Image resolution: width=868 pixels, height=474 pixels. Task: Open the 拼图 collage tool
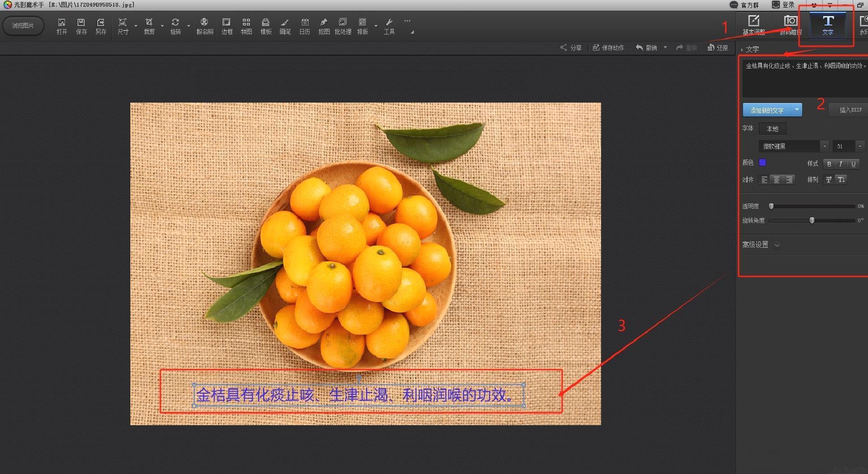click(x=246, y=26)
